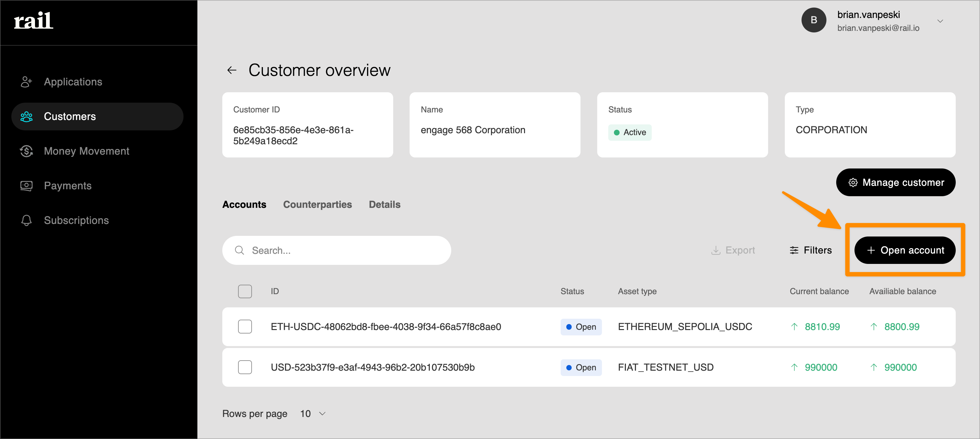The width and height of the screenshot is (980, 439).
Task: Click the B user avatar circle
Action: point(814,20)
